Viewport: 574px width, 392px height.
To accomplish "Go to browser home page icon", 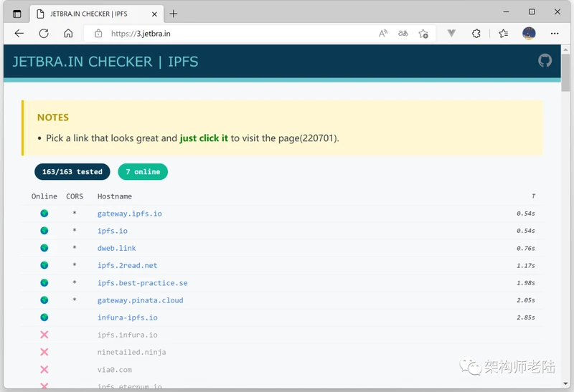I will 68,34.
